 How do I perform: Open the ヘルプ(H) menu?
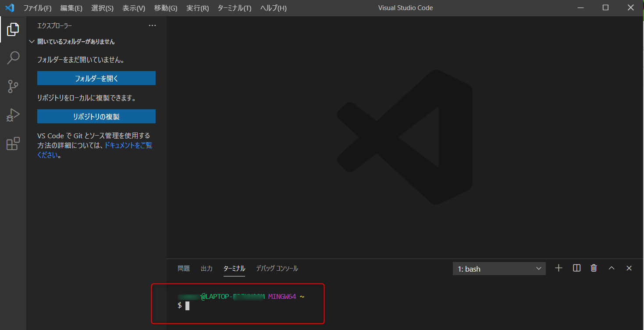click(274, 8)
